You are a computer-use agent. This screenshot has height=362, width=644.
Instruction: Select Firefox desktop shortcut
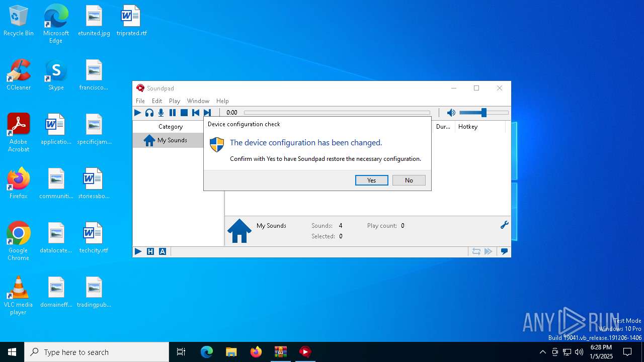[19, 184]
